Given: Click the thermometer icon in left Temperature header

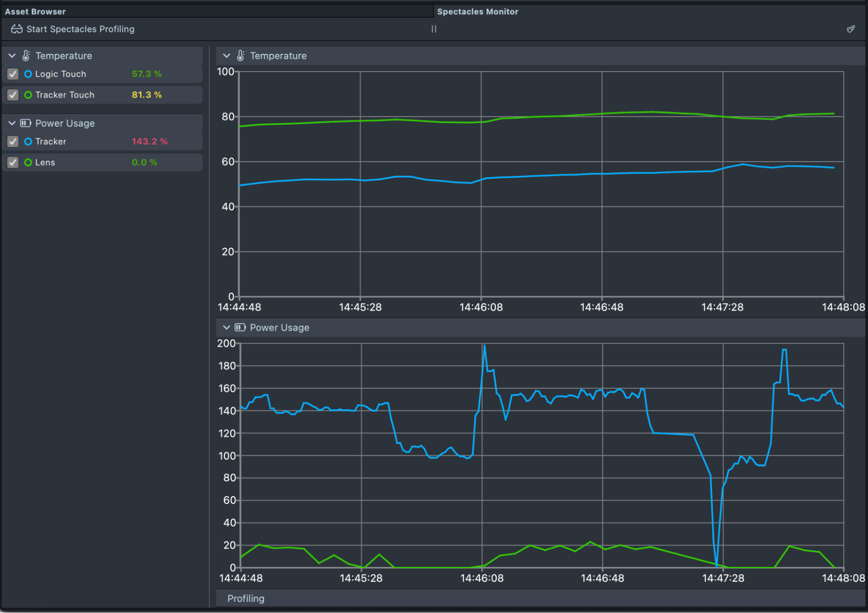Looking at the screenshot, I should (26, 56).
